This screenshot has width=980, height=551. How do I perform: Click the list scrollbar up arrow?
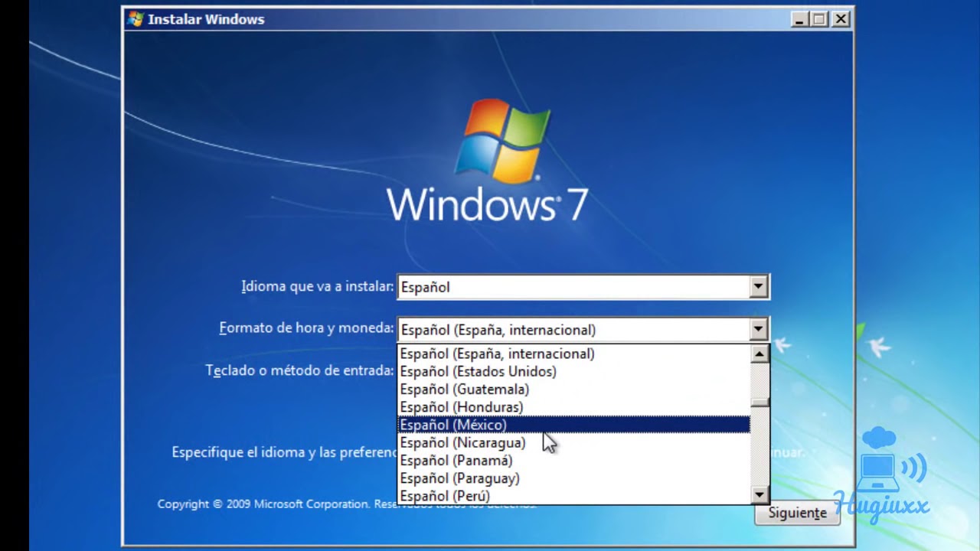(759, 354)
